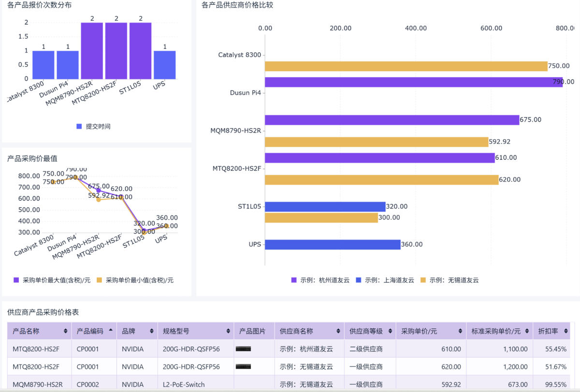Select the MQM8790-HS2R bar in count chart
The width and height of the screenshot is (580, 392).
coord(92,51)
